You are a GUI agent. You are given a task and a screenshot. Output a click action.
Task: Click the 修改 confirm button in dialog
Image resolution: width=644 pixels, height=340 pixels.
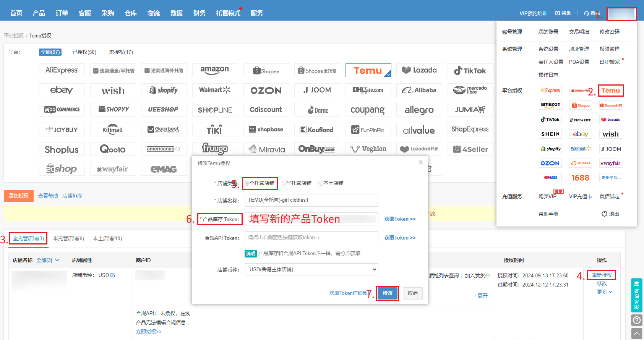[x=388, y=293]
